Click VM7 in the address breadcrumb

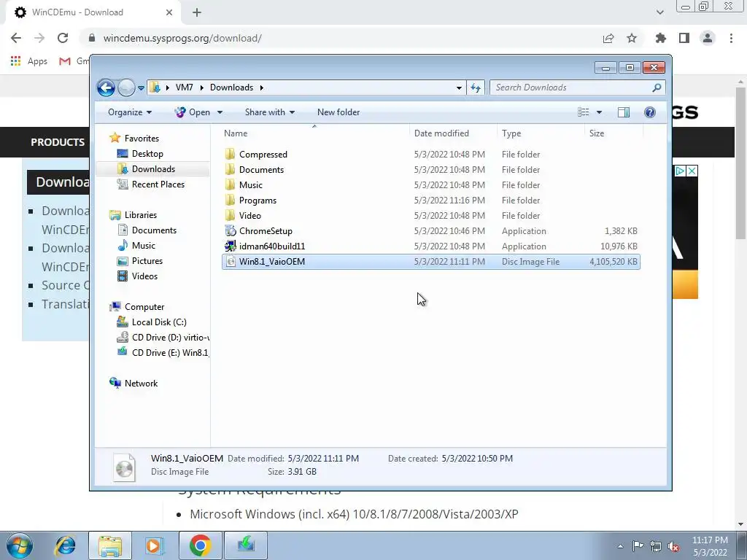[x=184, y=87]
